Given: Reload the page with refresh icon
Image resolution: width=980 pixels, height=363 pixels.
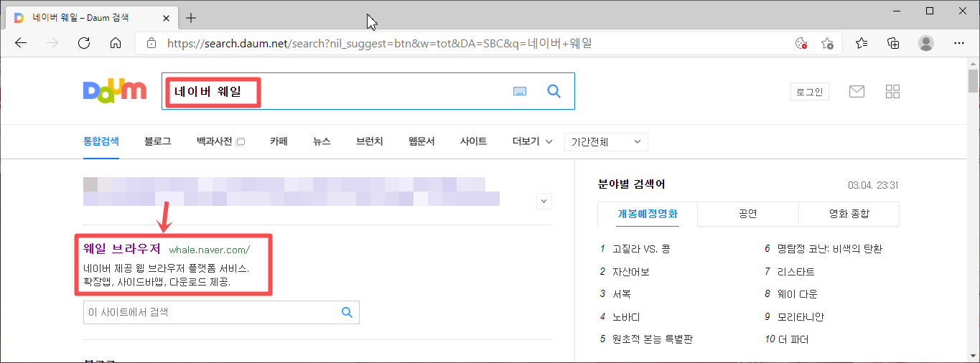Looking at the screenshot, I should point(83,43).
